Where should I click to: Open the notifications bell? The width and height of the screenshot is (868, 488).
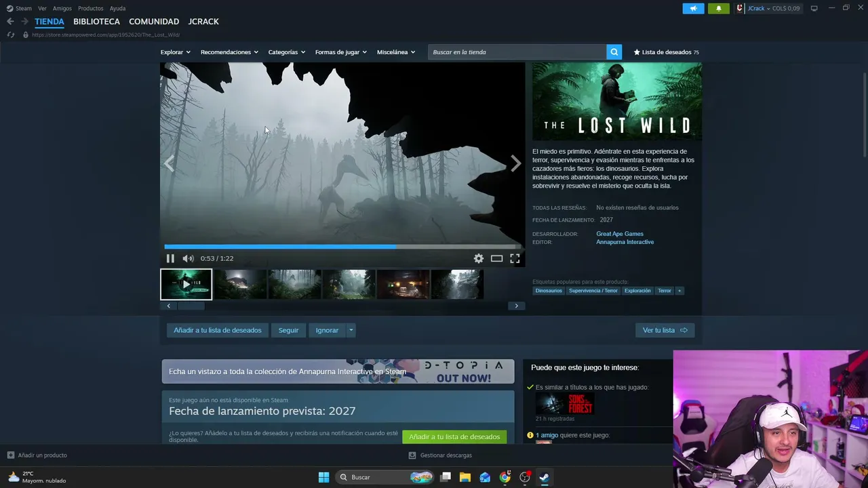719,8
